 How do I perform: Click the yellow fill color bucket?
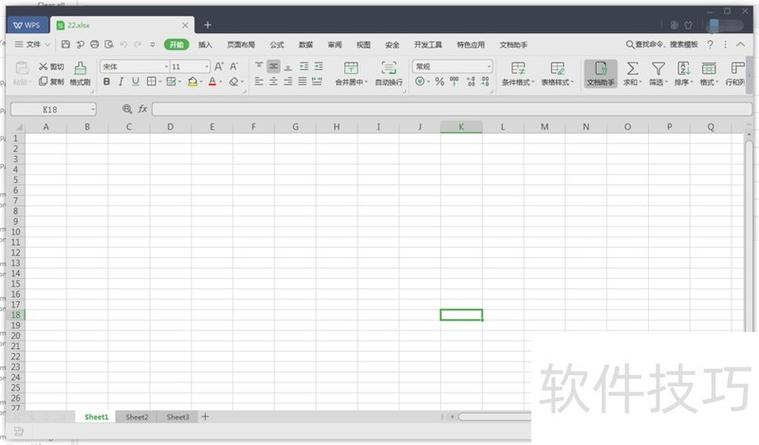click(x=193, y=81)
